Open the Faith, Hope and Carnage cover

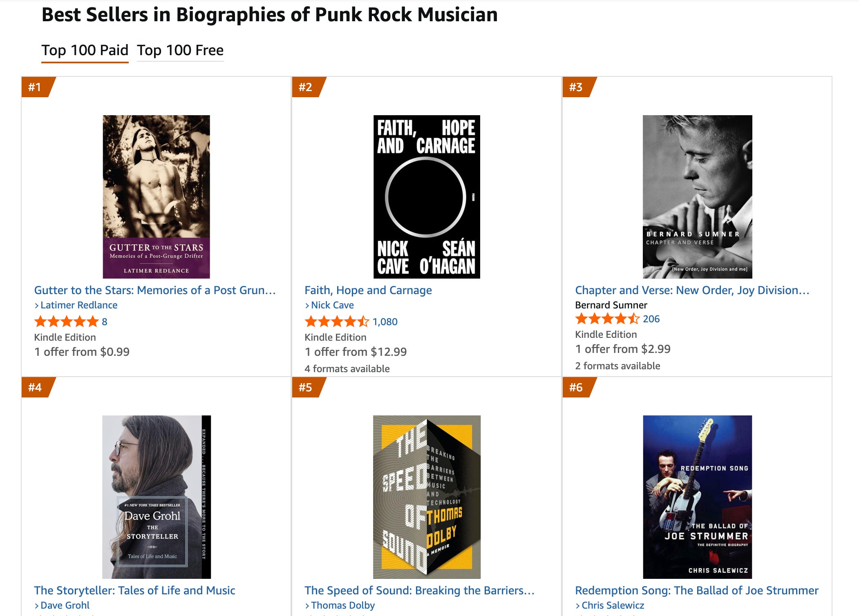(x=427, y=196)
